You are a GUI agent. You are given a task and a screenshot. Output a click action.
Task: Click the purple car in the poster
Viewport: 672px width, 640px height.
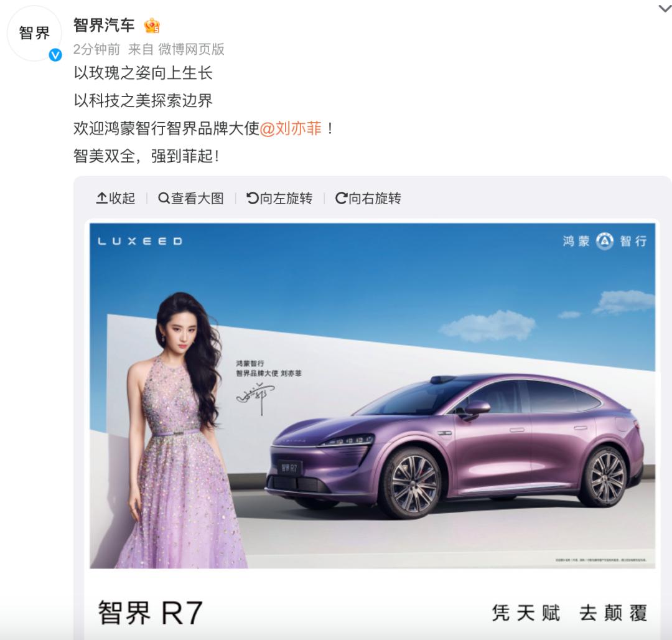(454, 446)
